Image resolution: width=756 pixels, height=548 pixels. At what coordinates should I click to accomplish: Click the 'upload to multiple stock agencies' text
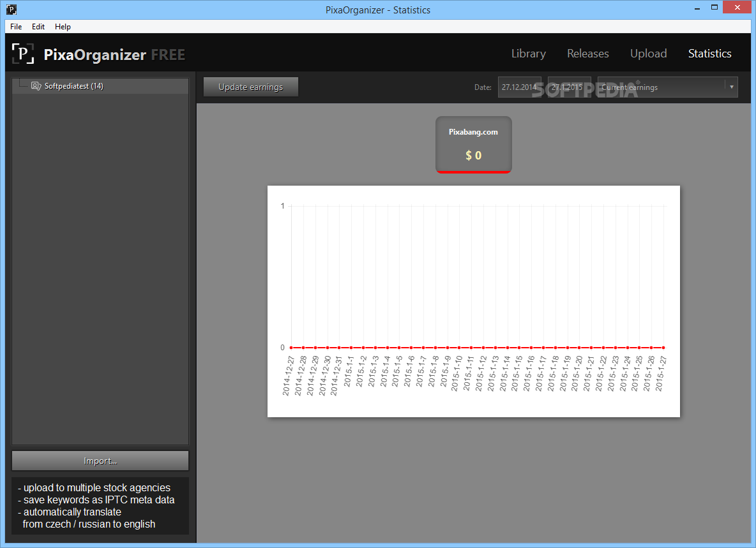(97, 488)
